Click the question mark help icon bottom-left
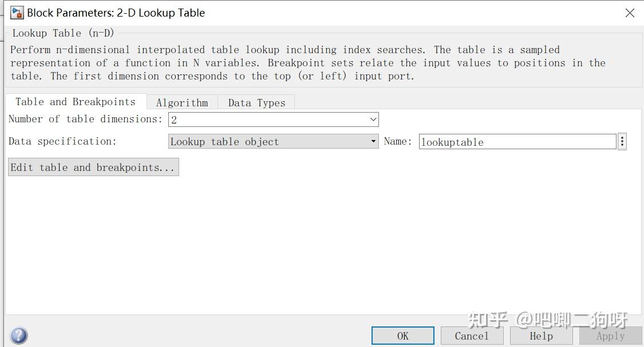Viewport: 644px width, 347px height. click(18, 336)
